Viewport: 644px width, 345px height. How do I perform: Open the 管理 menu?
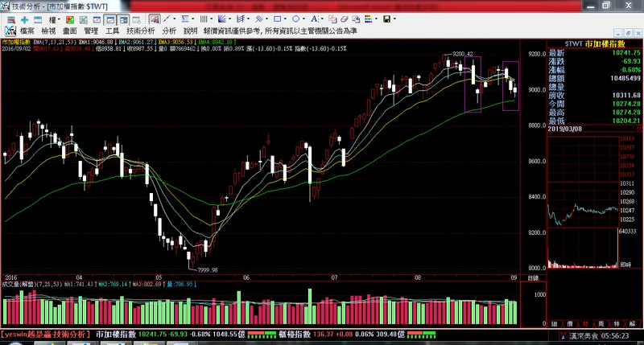[x=91, y=31]
